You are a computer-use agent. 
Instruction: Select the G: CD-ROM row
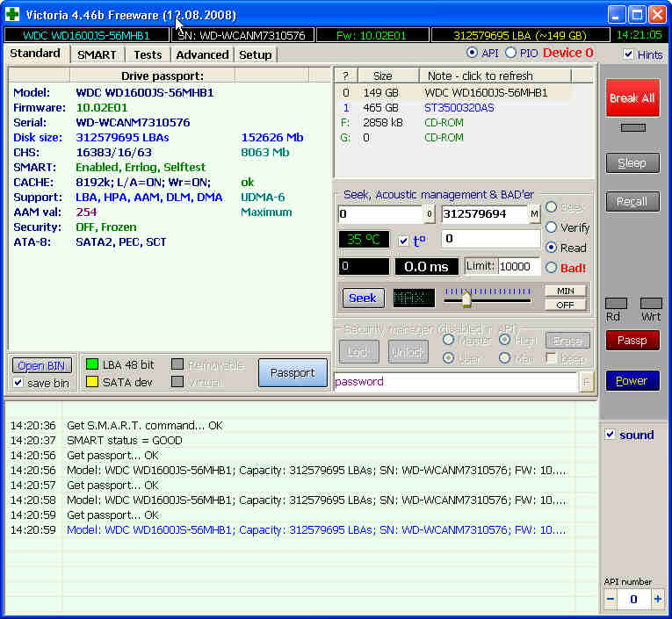tap(453, 138)
